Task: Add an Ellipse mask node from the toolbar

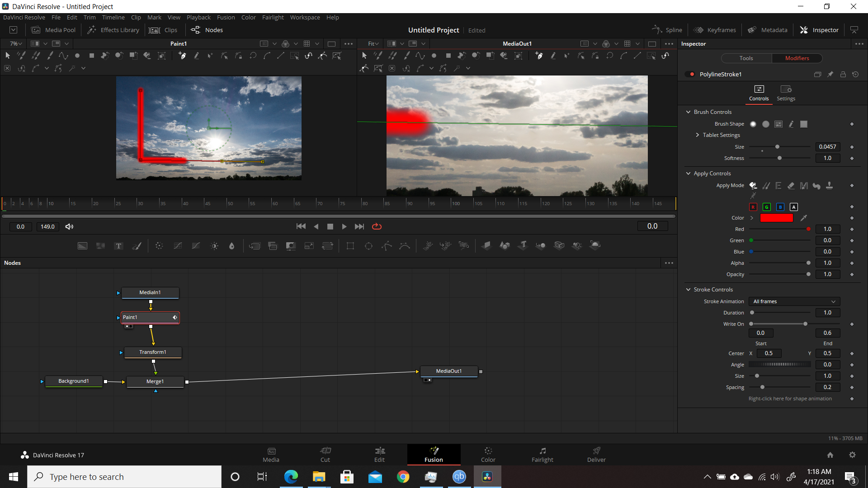Action: pos(368,246)
